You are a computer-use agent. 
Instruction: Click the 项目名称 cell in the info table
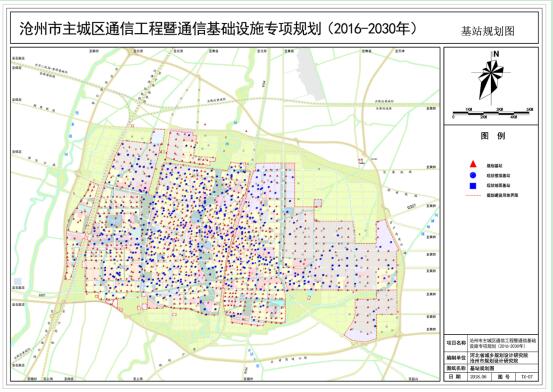(x=456, y=343)
